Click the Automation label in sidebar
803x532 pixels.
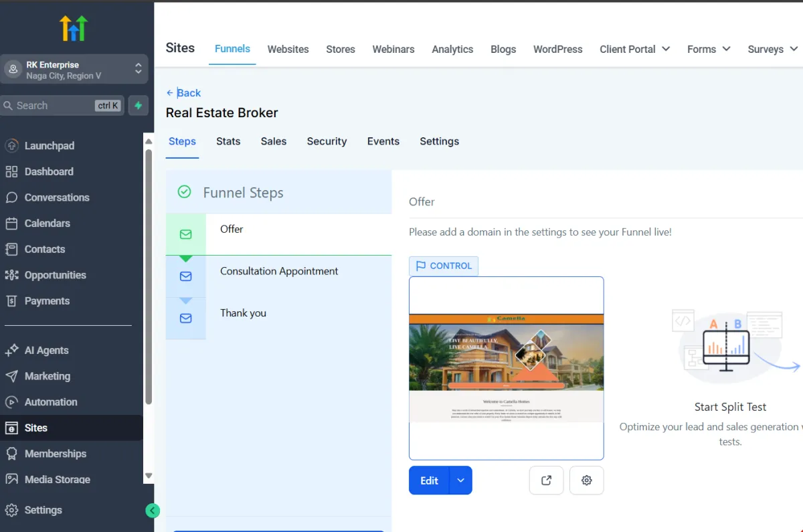[51, 402]
